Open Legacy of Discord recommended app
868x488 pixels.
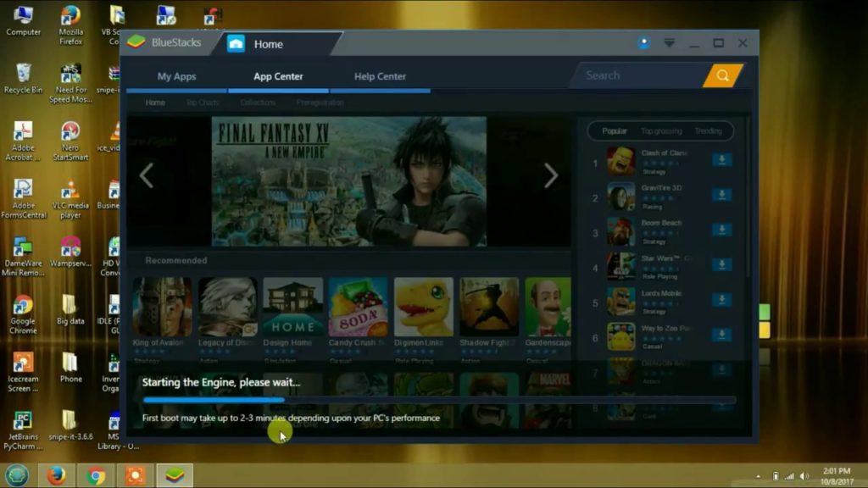pos(227,307)
